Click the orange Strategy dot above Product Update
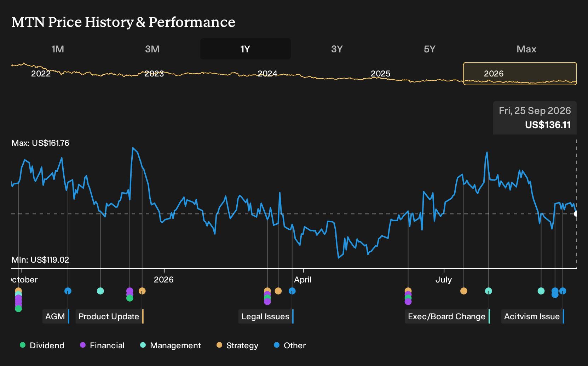The height and width of the screenshot is (366, 588). (x=142, y=291)
